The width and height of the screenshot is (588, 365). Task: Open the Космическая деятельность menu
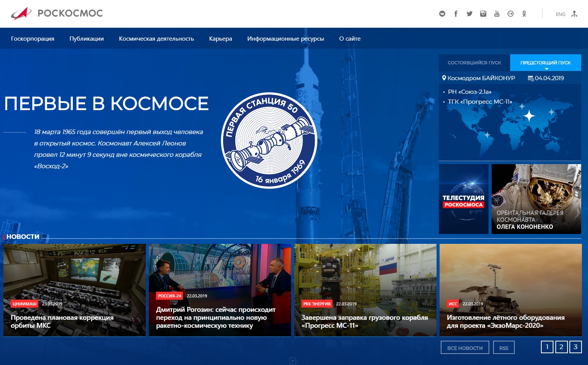pos(156,38)
